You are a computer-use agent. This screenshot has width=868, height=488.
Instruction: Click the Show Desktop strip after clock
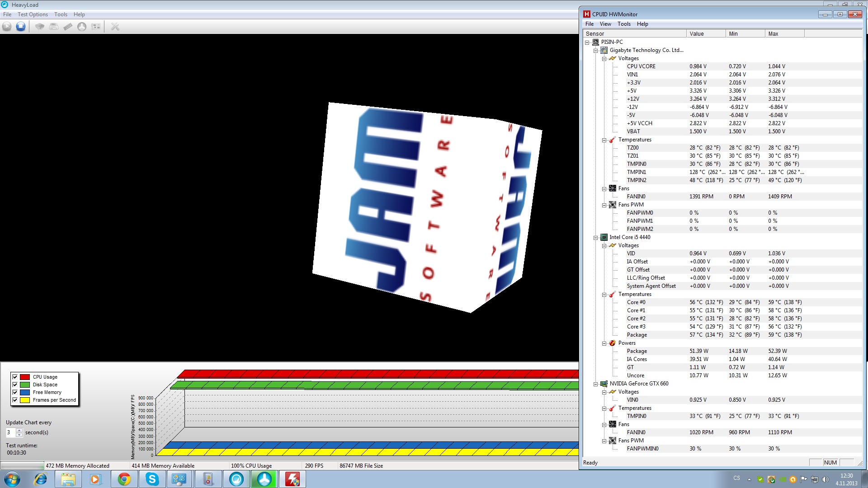point(865,479)
